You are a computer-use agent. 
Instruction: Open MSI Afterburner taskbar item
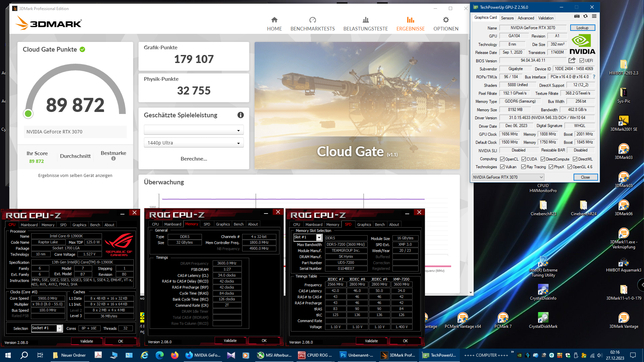(274, 355)
